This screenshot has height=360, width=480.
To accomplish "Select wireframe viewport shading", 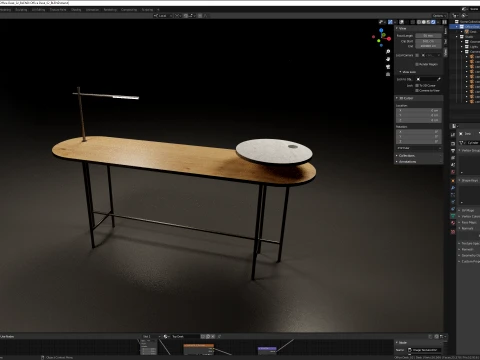I will point(419,22).
